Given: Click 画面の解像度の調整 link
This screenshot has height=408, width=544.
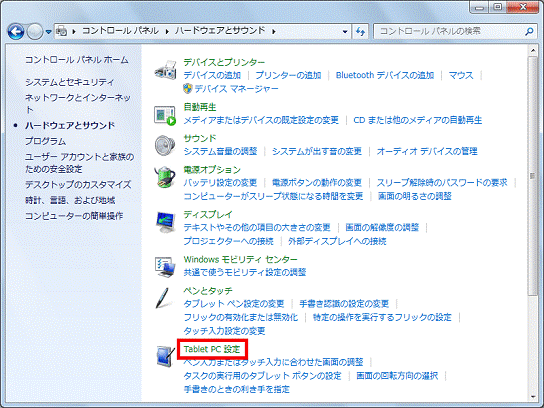Looking at the screenshot, I should point(382,227).
